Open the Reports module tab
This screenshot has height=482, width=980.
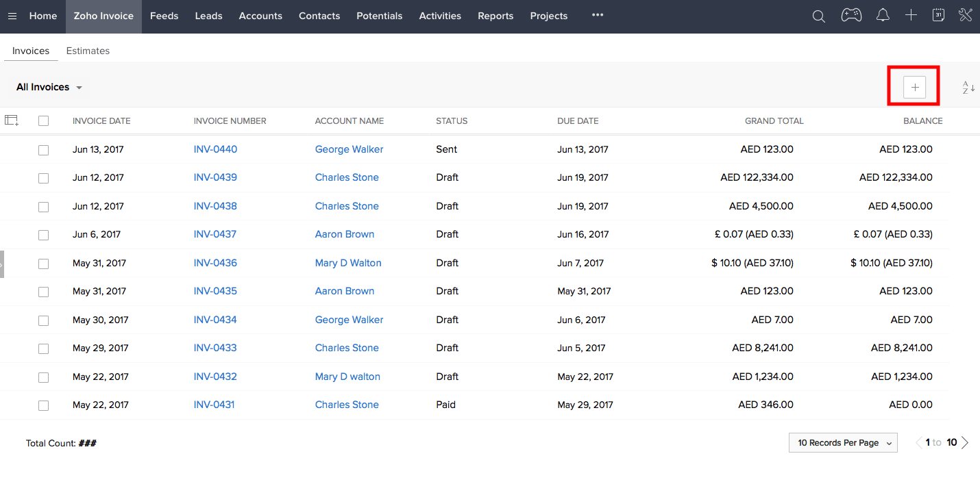[495, 16]
